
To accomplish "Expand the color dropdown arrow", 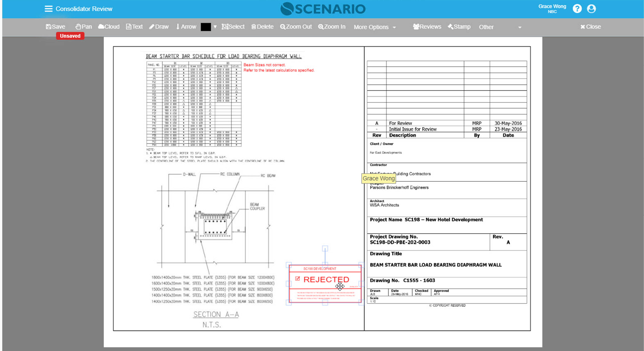I will pyautogui.click(x=215, y=27).
